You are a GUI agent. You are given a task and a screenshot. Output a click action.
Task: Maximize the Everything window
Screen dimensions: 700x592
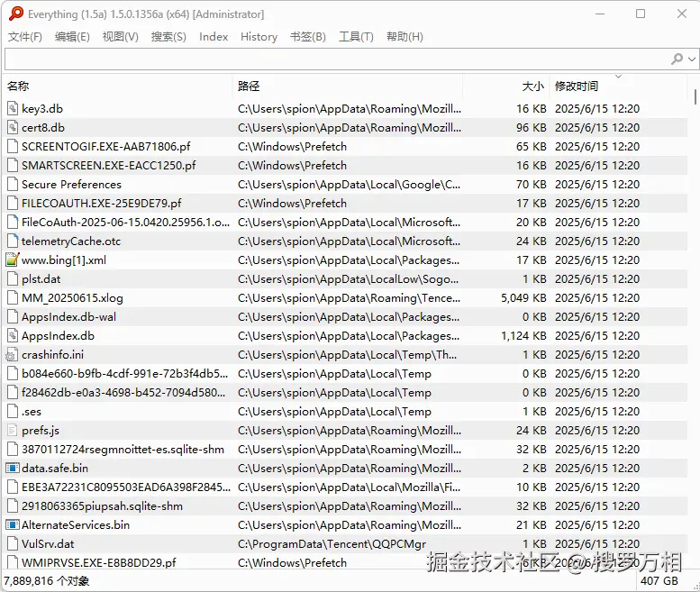pos(641,14)
